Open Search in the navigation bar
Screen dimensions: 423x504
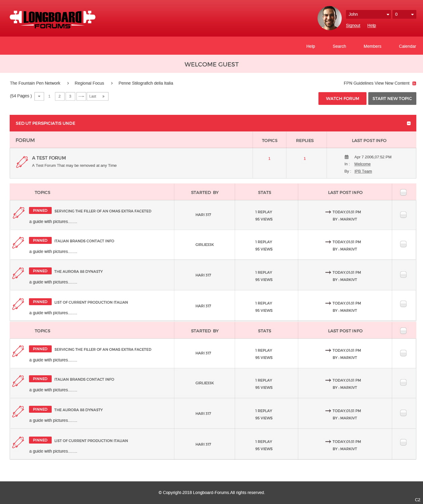pos(339,46)
